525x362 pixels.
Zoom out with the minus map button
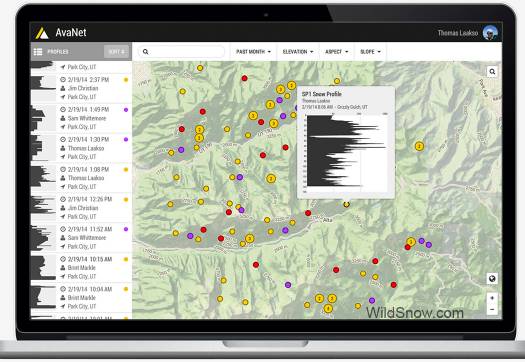[492, 309]
